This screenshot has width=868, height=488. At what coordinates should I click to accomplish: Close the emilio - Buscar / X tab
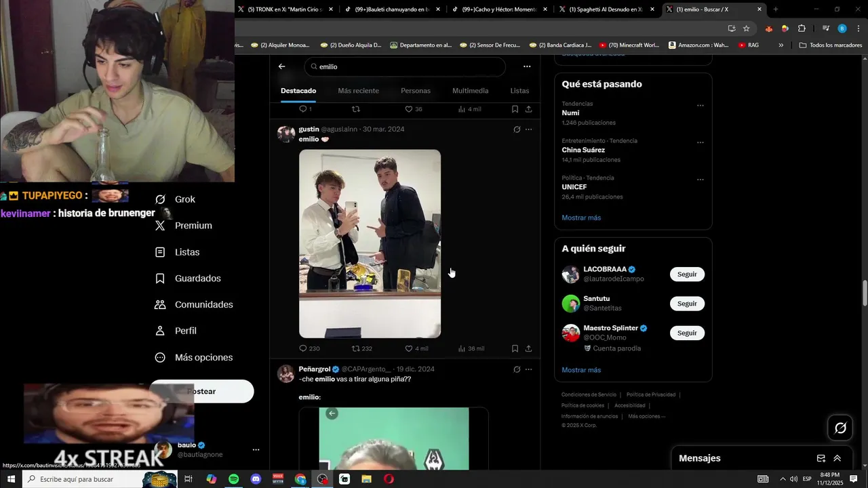coord(759,9)
